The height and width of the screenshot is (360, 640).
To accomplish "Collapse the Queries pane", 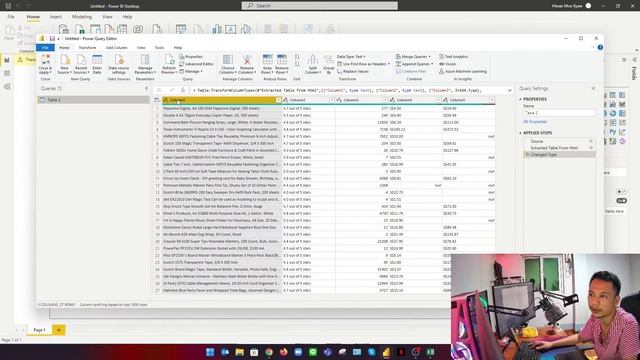I will 147,89.
